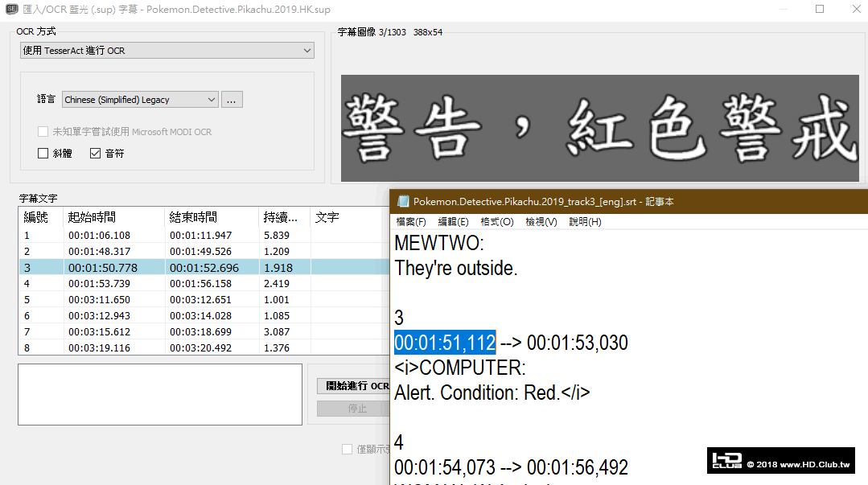Open 檢視(V) menu in Notepad
This screenshot has height=485, width=868.
(x=541, y=222)
